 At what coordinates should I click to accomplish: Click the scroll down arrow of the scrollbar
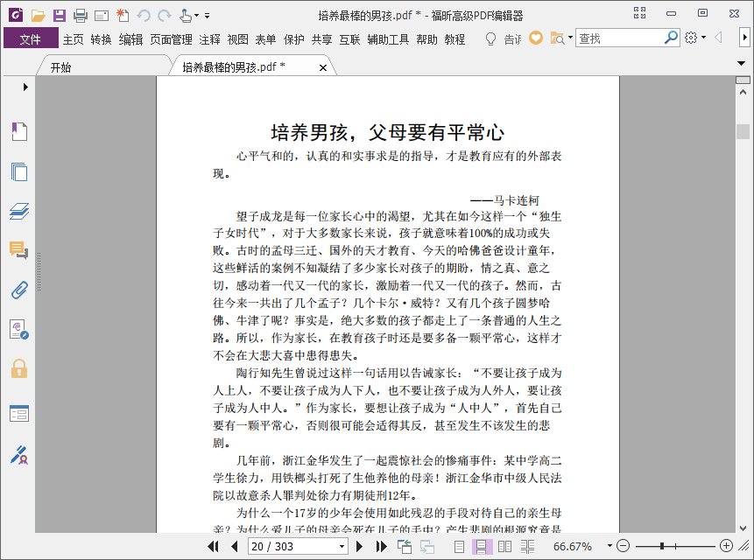(x=743, y=528)
